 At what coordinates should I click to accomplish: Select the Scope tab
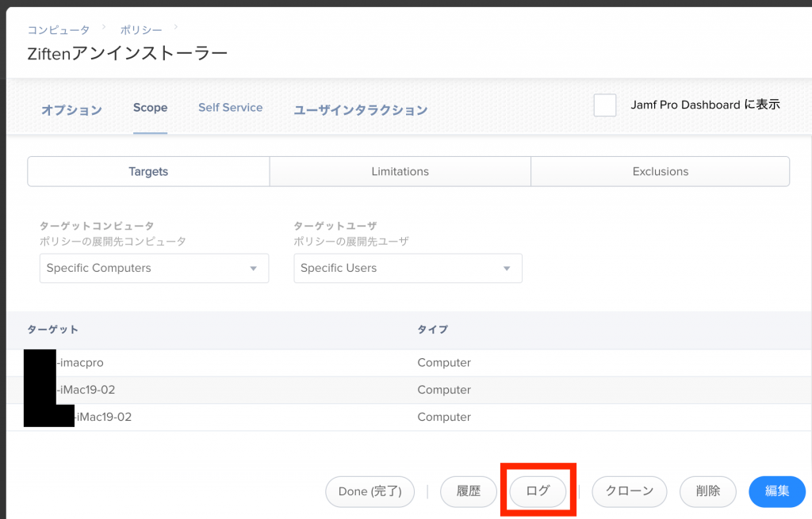coord(150,108)
